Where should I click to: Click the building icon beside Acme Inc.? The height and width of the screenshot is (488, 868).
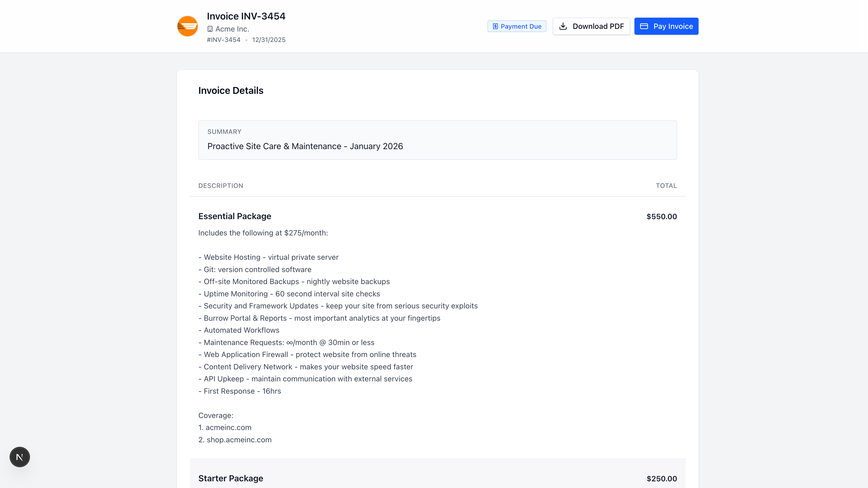pyautogui.click(x=210, y=29)
